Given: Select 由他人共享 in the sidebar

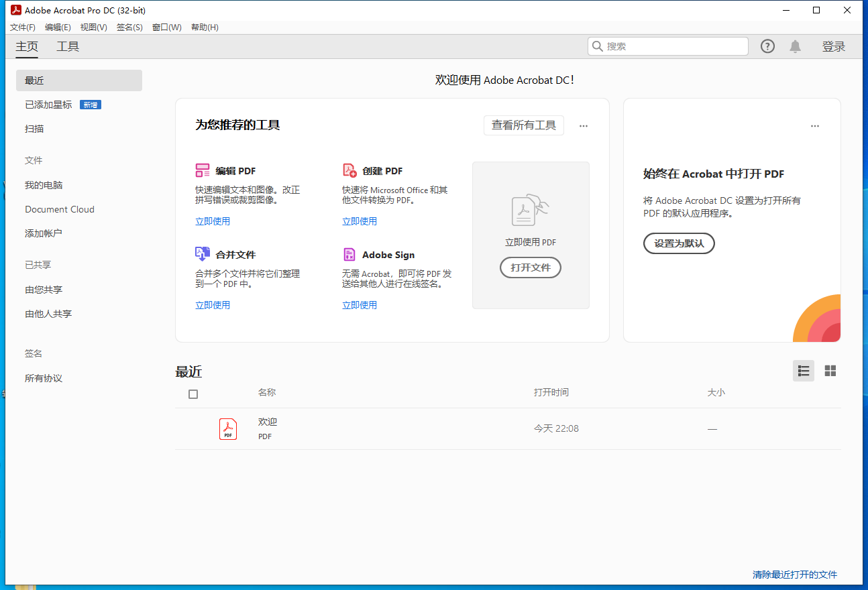Looking at the screenshot, I should [x=48, y=314].
